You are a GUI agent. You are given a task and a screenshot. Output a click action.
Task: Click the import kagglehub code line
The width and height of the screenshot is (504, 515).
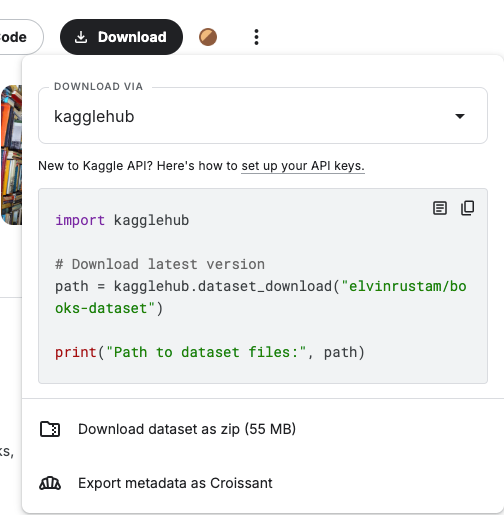[122, 220]
